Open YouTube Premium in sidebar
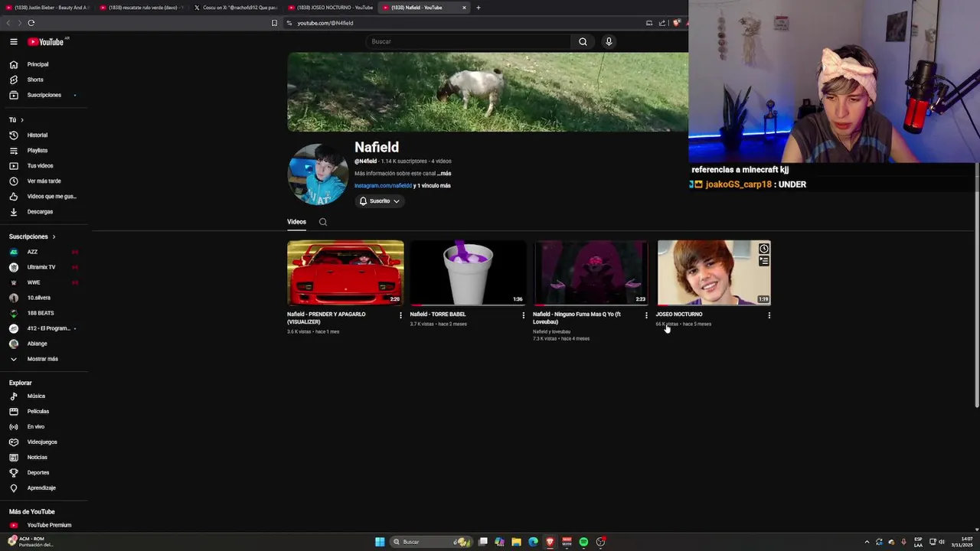 click(49, 525)
